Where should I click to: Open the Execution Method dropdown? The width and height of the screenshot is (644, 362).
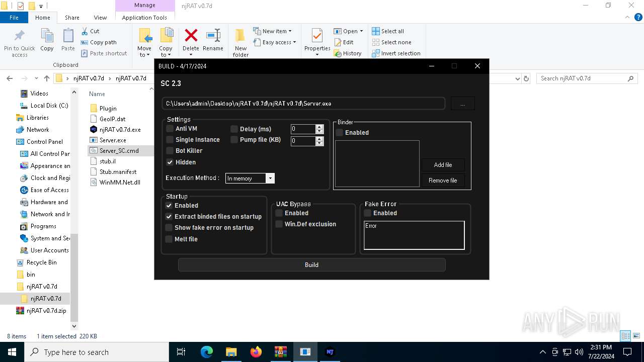(x=270, y=178)
